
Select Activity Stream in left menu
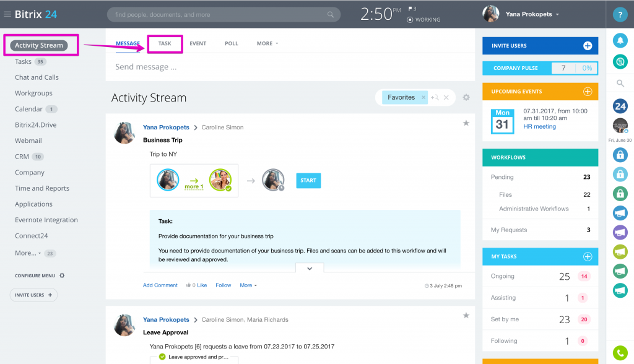click(x=39, y=45)
